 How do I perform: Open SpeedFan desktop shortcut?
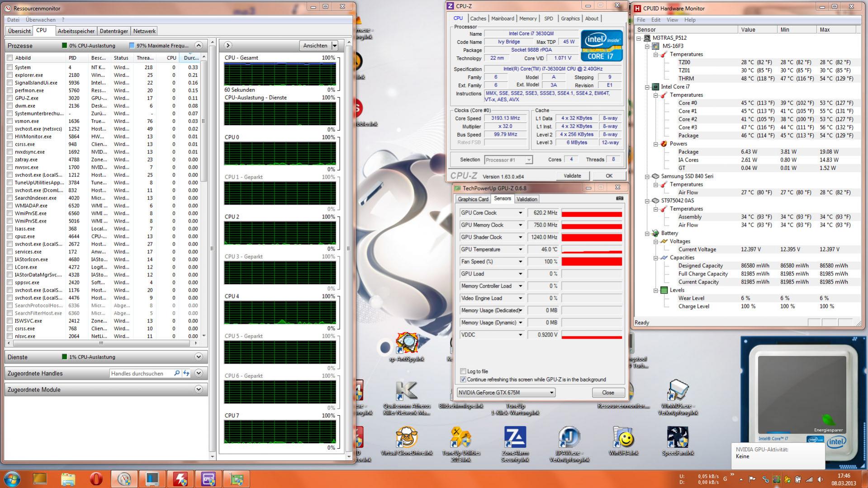pyautogui.click(x=678, y=441)
